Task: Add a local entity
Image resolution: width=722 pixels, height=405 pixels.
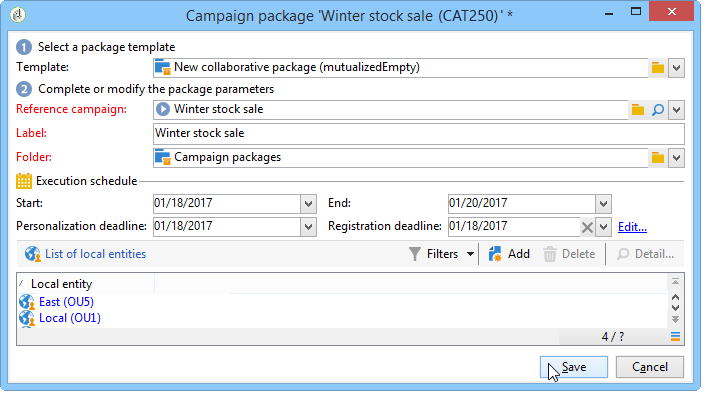Action: click(x=509, y=254)
